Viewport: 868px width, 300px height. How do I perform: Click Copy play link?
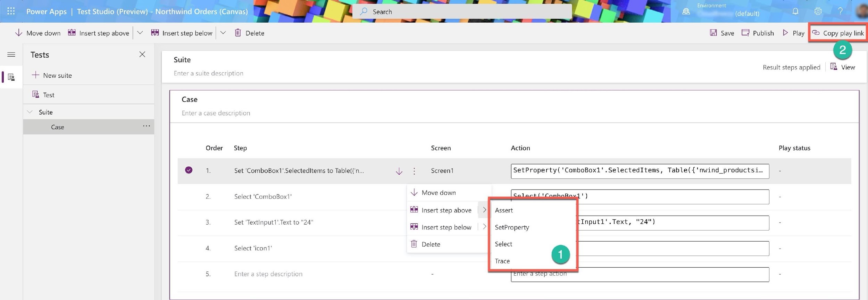pos(838,33)
